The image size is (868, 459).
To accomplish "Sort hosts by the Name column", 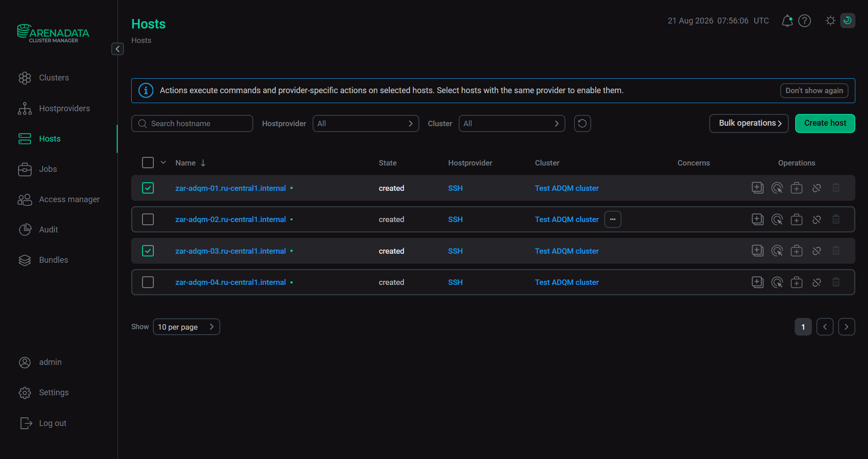I will pos(190,163).
